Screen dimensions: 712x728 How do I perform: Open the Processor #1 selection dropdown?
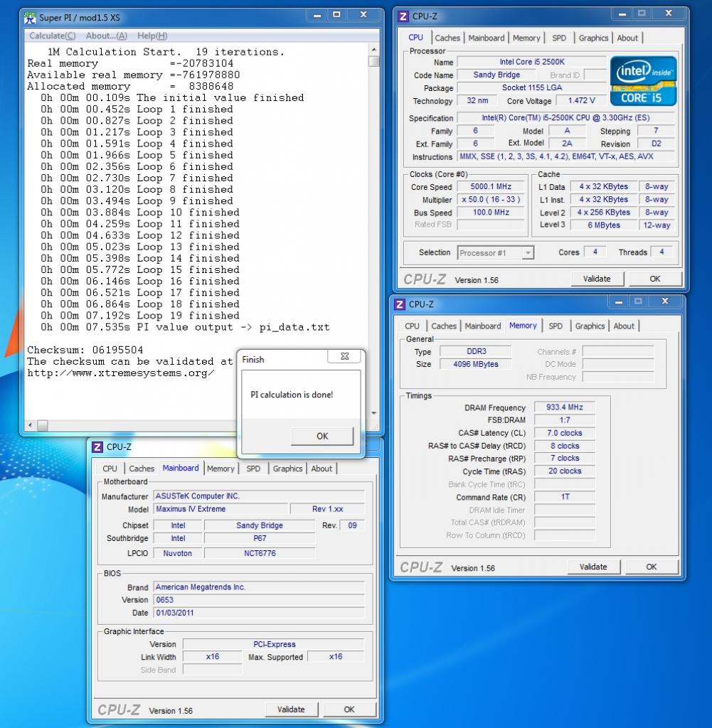[496, 252]
